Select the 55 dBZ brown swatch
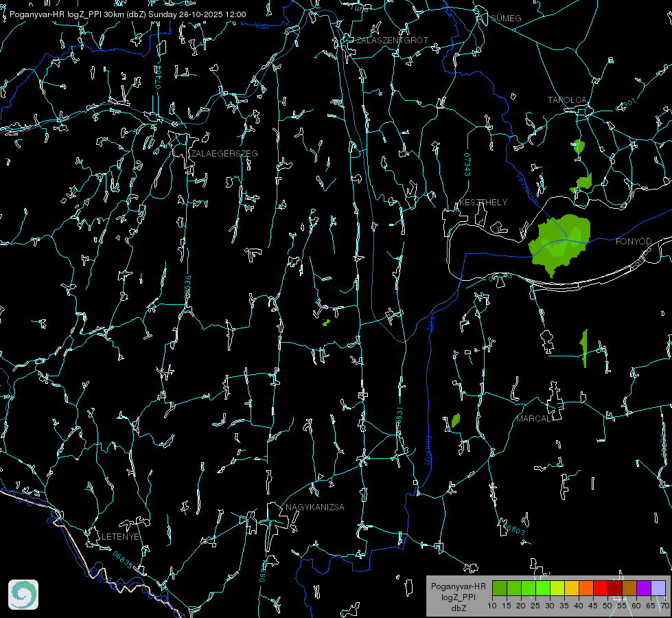 click(629, 588)
